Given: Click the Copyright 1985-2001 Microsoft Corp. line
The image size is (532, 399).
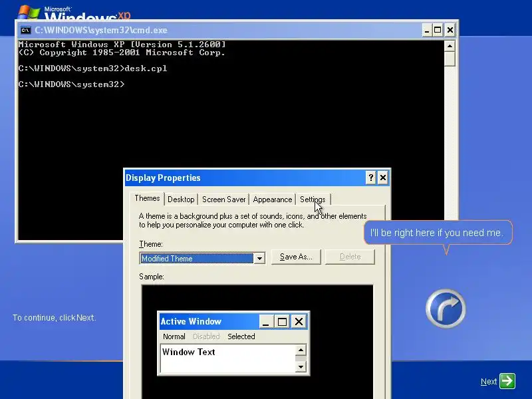Looking at the screenshot, I should pos(122,53).
